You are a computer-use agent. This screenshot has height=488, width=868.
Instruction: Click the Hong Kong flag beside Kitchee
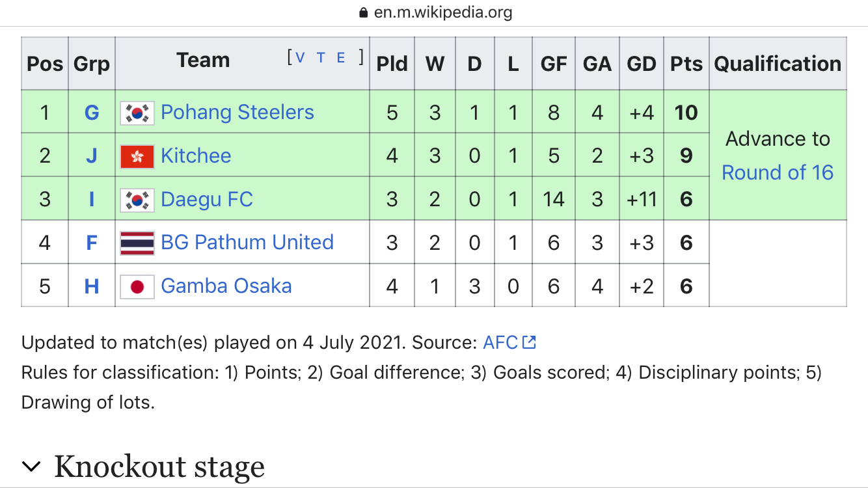137,156
